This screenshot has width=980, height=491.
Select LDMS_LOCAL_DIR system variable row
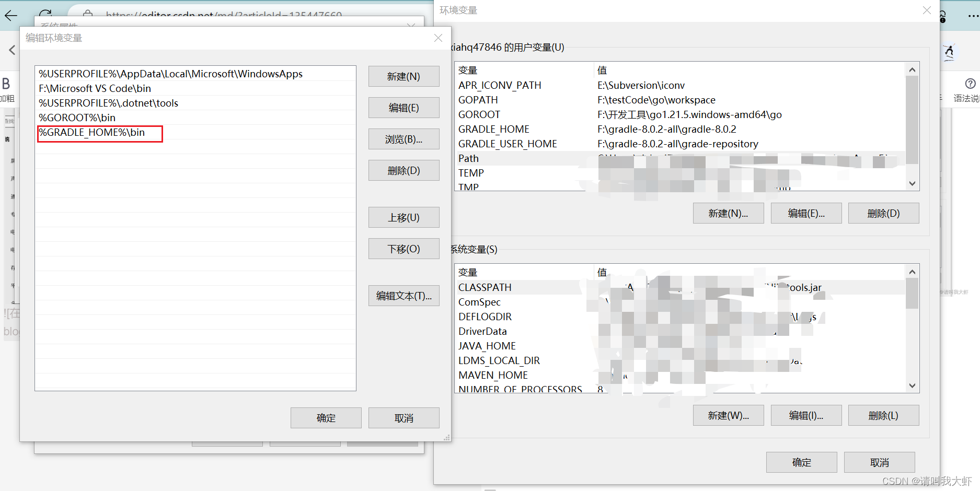680,360
